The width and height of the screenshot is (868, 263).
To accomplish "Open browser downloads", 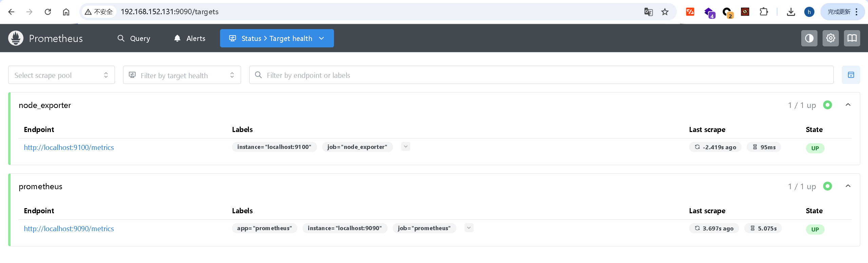I will click(x=791, y=12).
